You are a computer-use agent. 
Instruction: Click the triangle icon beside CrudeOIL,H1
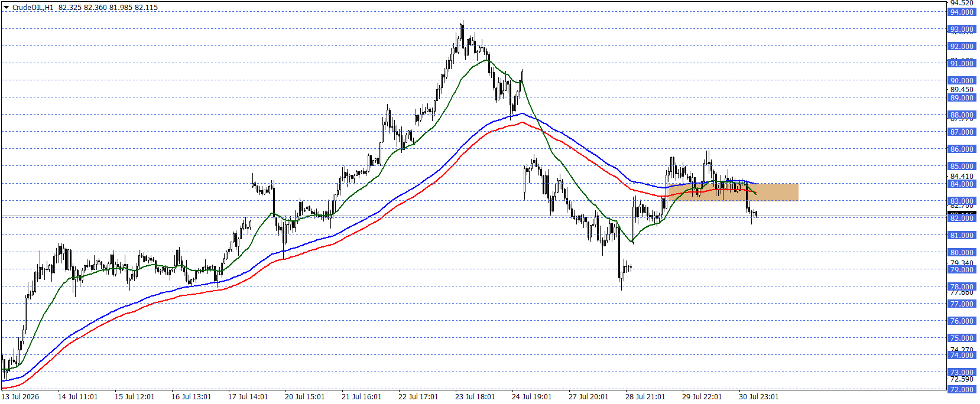(7, 8)
